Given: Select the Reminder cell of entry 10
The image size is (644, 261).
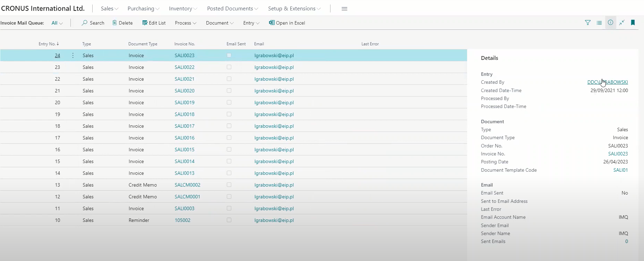Looking at the screenshot, I should tap(139, 220).
